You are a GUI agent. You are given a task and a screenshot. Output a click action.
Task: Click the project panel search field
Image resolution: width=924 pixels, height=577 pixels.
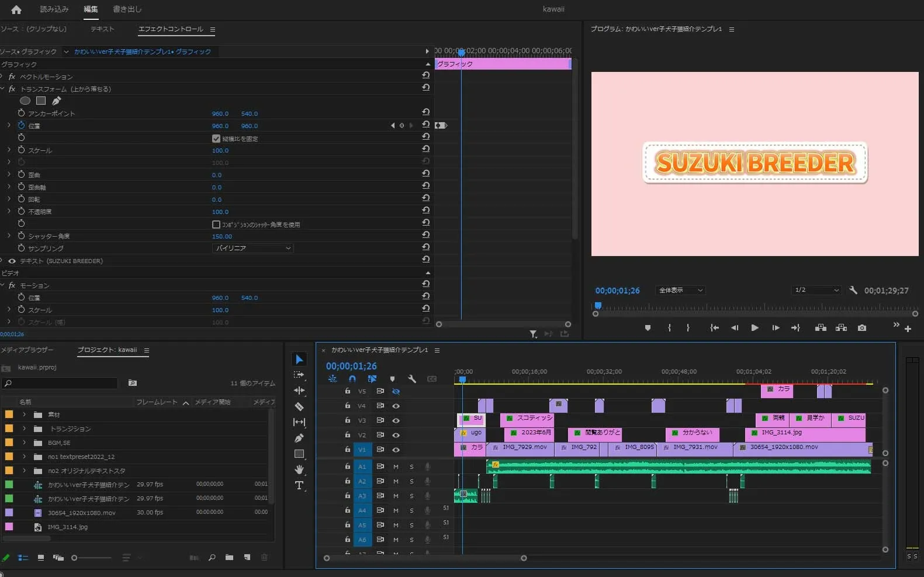(61, 383)
